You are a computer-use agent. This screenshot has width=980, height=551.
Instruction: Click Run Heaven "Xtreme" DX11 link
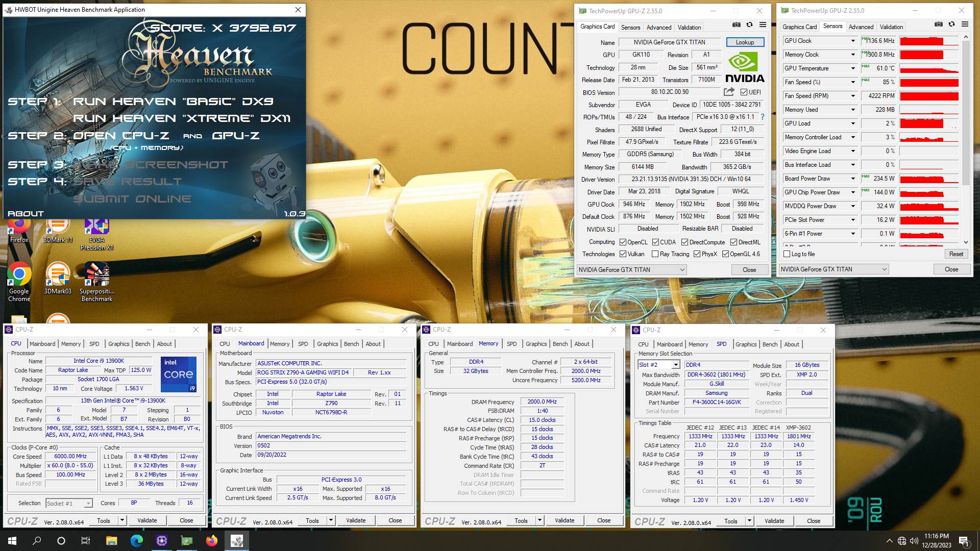click(182, 118)
